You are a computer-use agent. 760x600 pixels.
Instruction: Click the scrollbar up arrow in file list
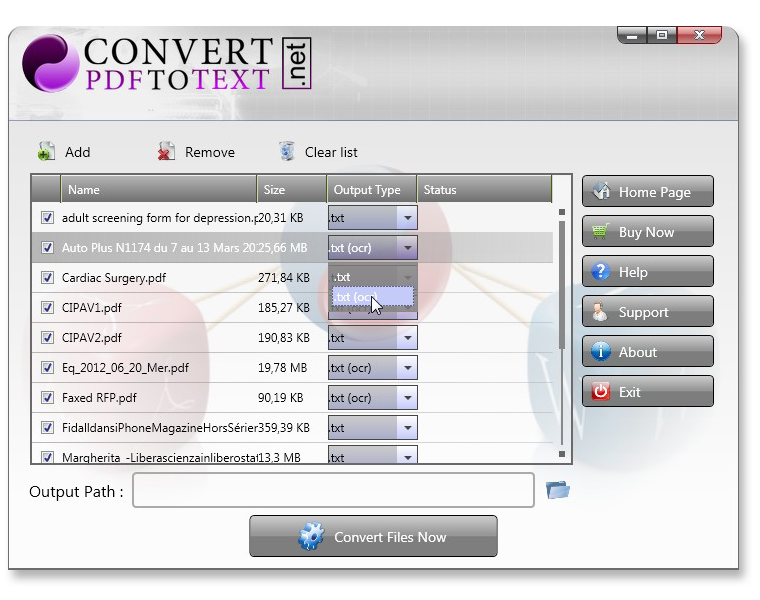pos(562,212)
